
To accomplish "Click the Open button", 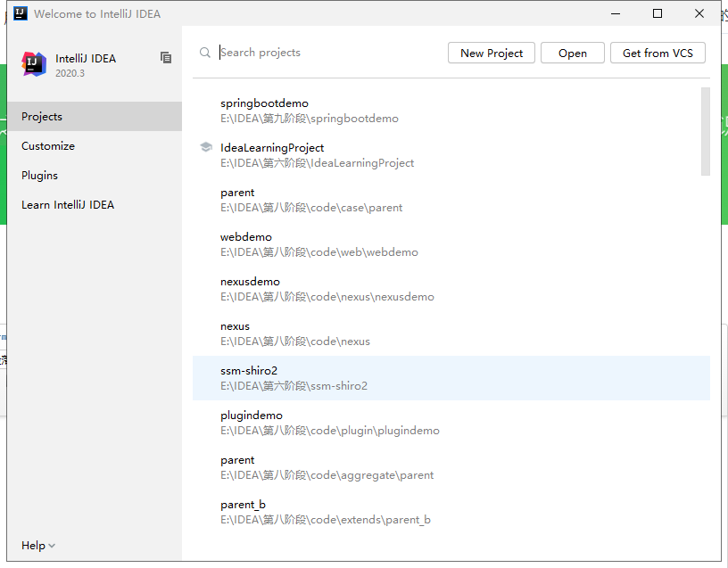I will tap(573, 53).
